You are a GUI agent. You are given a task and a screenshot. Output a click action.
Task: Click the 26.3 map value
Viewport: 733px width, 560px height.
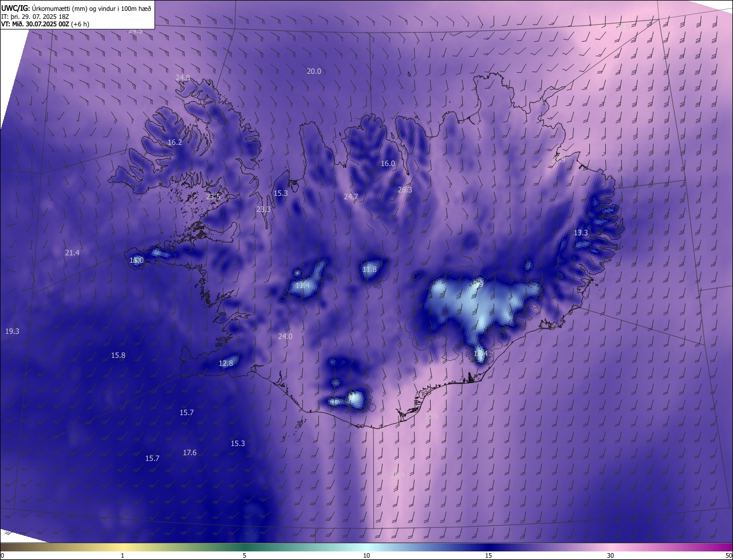405,190
